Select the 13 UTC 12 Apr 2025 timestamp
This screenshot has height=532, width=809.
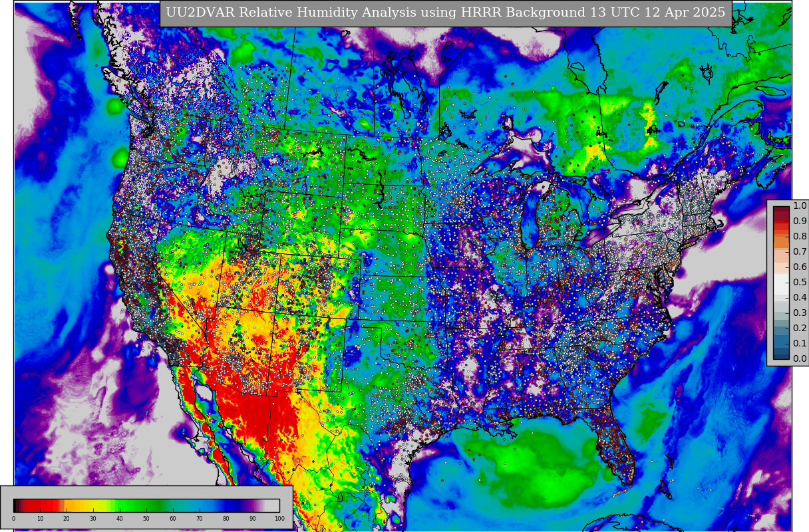(x=657, y=13)
